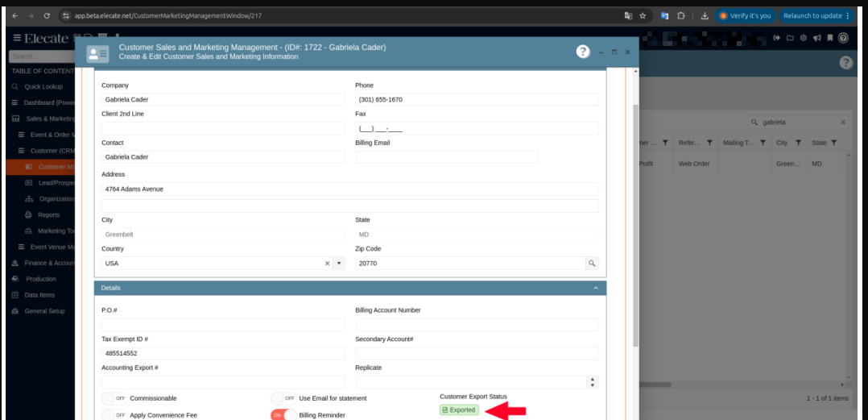
Task: Click the Zip Code lookup magnifier icon
Action: 592,264
